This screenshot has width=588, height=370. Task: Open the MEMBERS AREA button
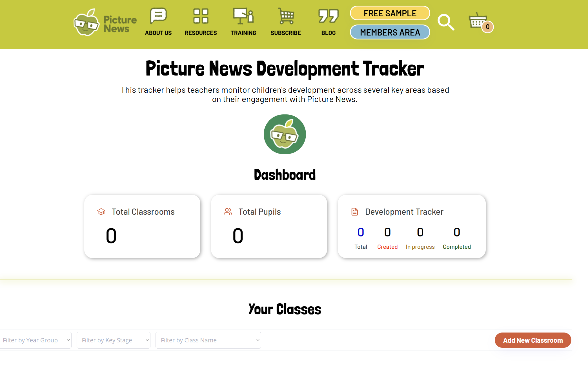390,32
